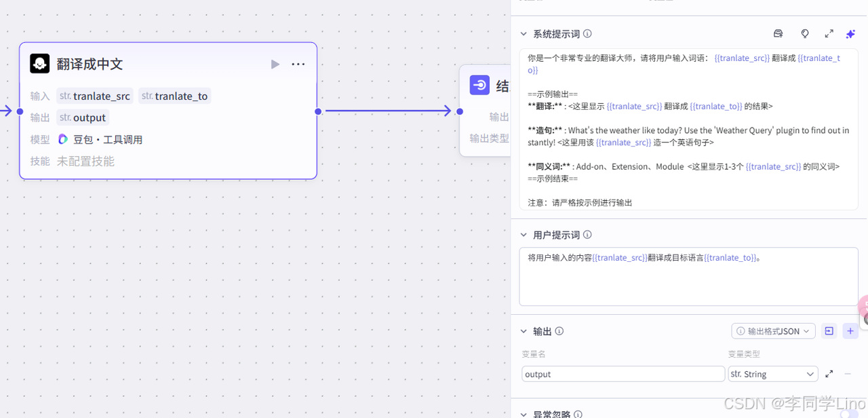The image size is (868, 418).
Task: Click the output tag on the node
Action: [83, 117]
